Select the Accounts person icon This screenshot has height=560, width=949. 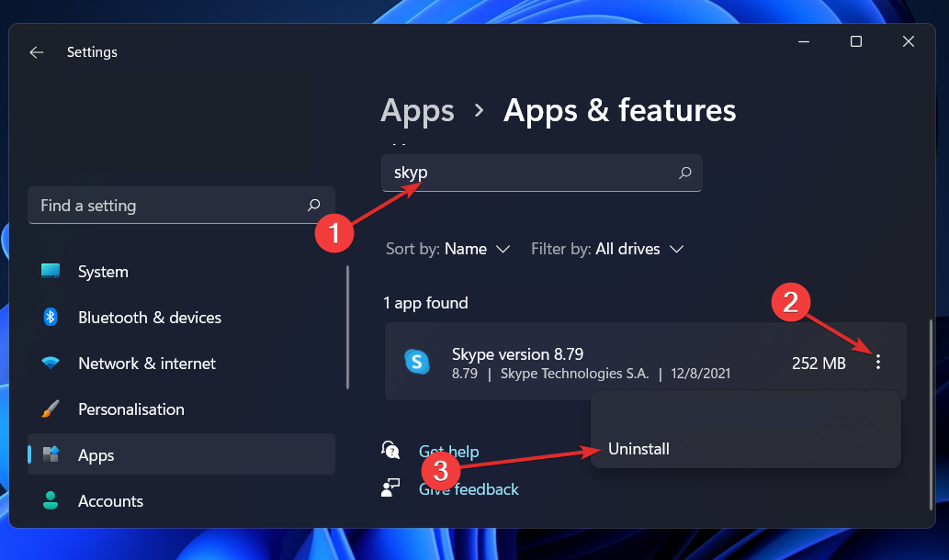[x=51, y=500]
